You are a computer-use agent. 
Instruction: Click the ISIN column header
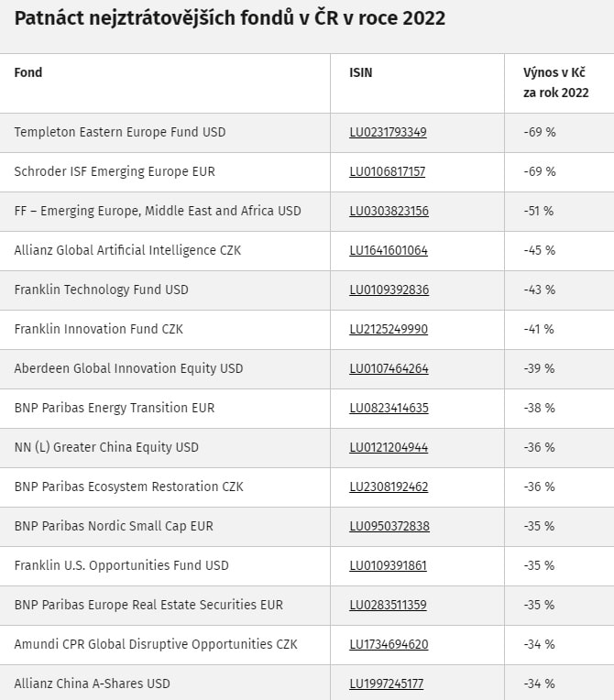click(361, 72)
